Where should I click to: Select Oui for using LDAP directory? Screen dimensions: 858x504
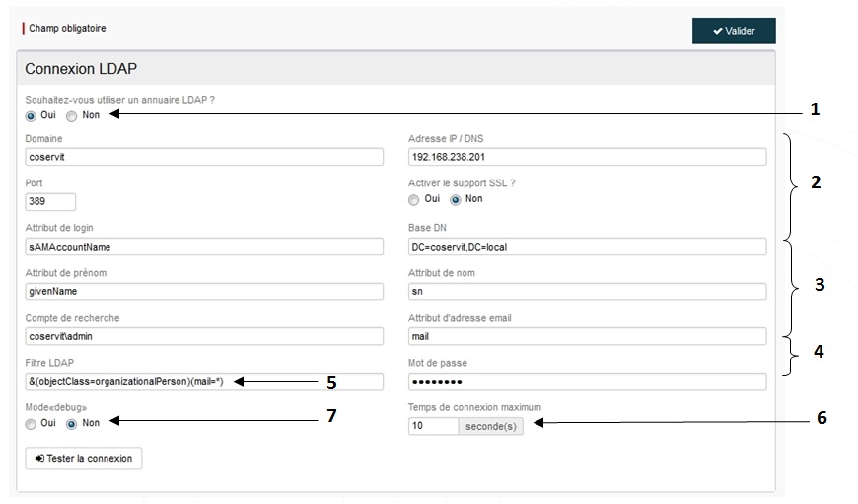point(31,116)
